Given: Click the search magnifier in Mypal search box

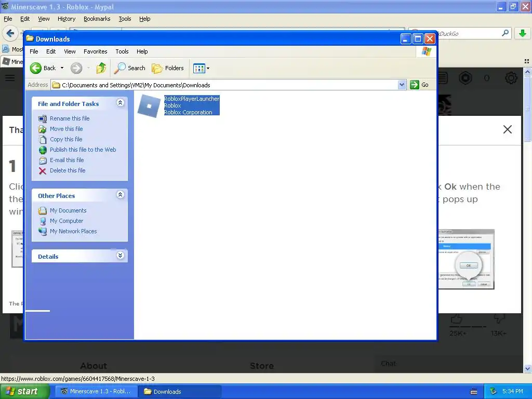Looking at the screenshot, I should (505, 33).
